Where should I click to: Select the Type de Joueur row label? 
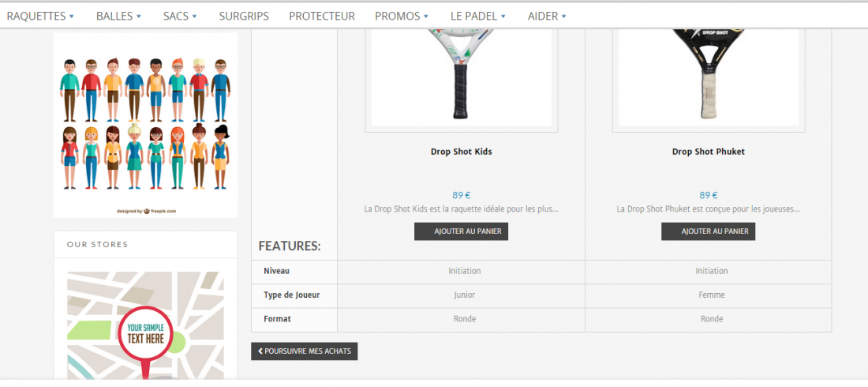point(292,295)
